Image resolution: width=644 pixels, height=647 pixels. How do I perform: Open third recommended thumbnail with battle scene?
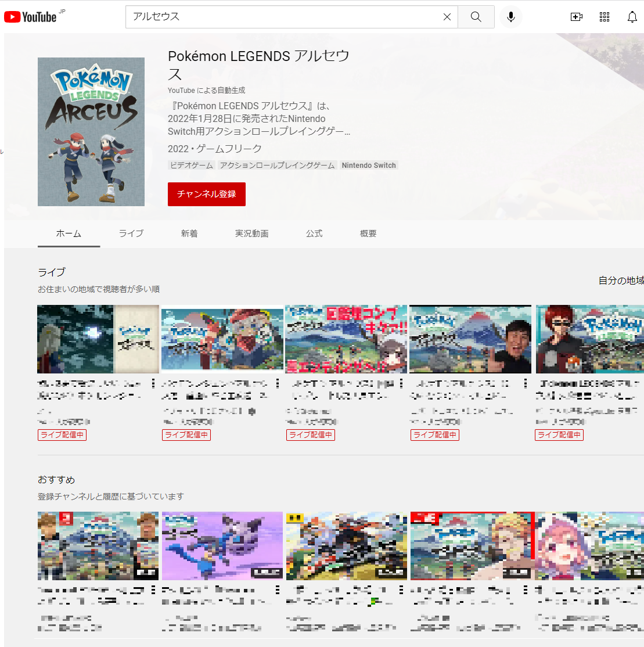[347, 546]
